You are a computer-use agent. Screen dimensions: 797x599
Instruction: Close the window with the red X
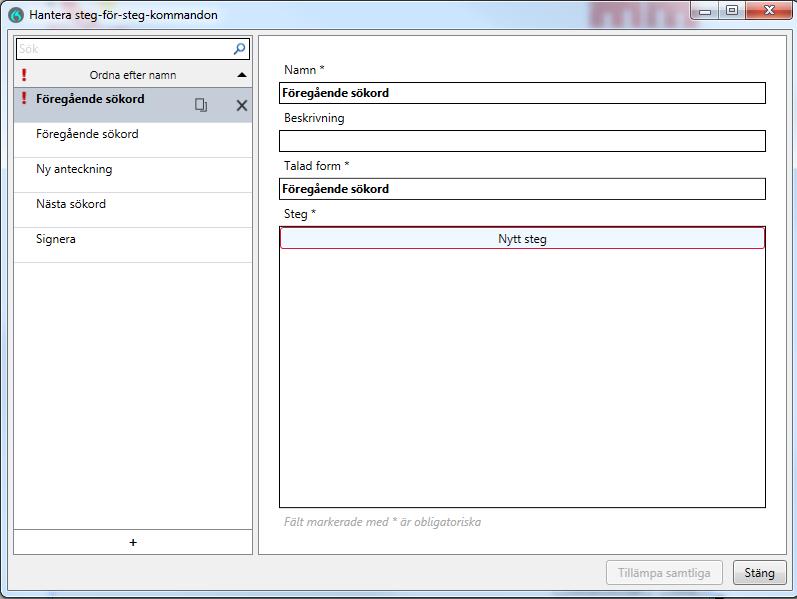[x=769, y=11]
